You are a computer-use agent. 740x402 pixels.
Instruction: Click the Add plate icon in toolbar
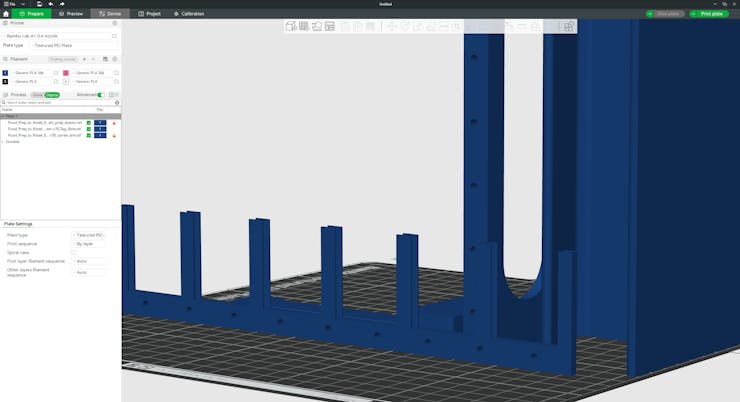(303, 26)
